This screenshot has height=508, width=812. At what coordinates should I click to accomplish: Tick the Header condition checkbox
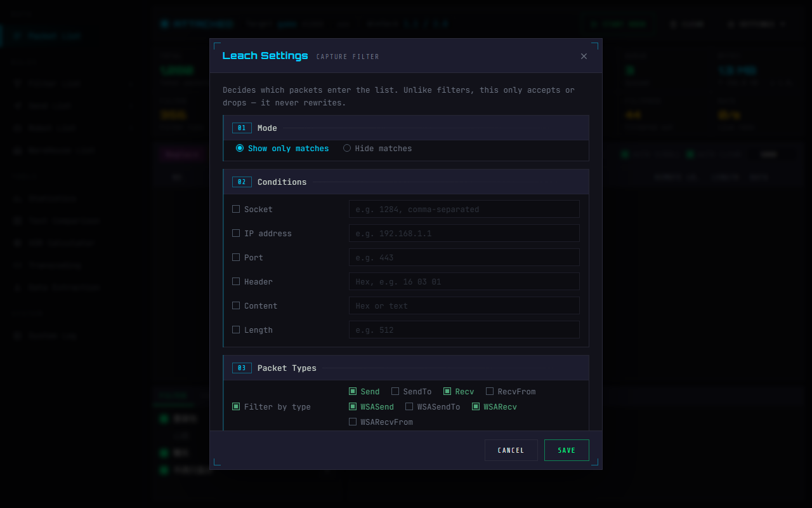236,281
